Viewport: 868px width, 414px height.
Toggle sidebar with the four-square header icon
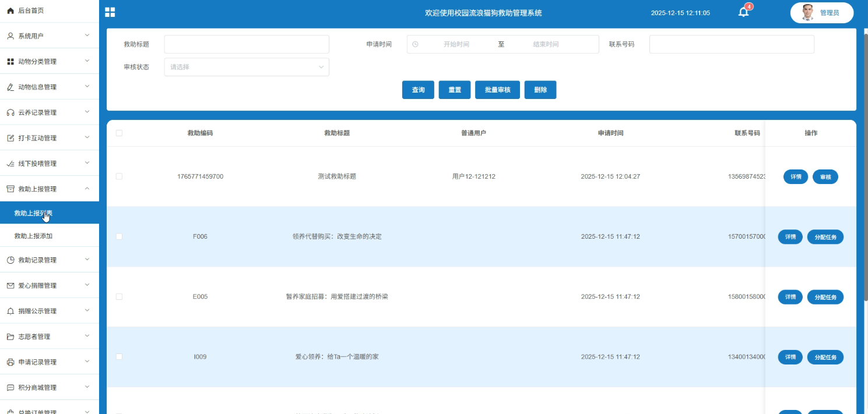point(110,12)
